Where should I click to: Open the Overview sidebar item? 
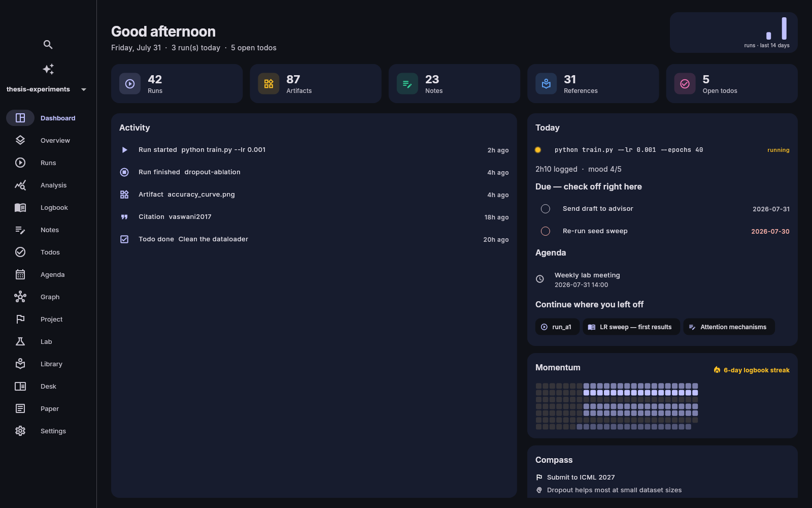pyautogui.click(x=48, y=140)
